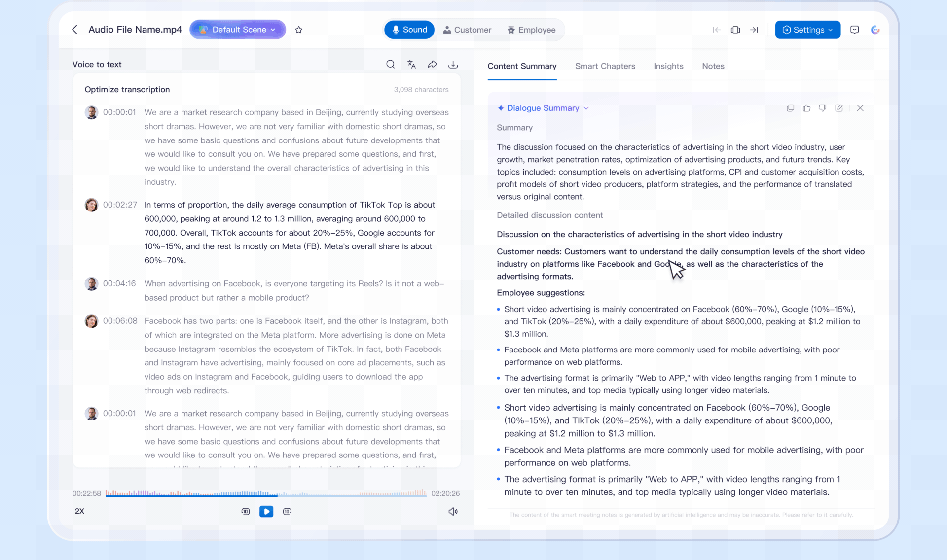Open the Notes tab
The width and height of the screenshot is (947, 560).
click(x=713, y=66)
